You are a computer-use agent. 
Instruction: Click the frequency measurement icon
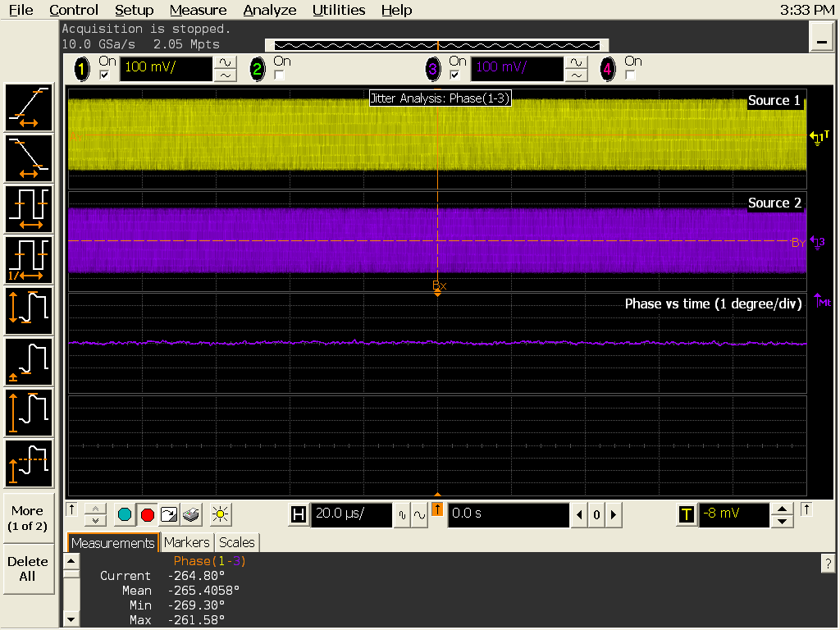pyautogui.click(x=30, y=259)
